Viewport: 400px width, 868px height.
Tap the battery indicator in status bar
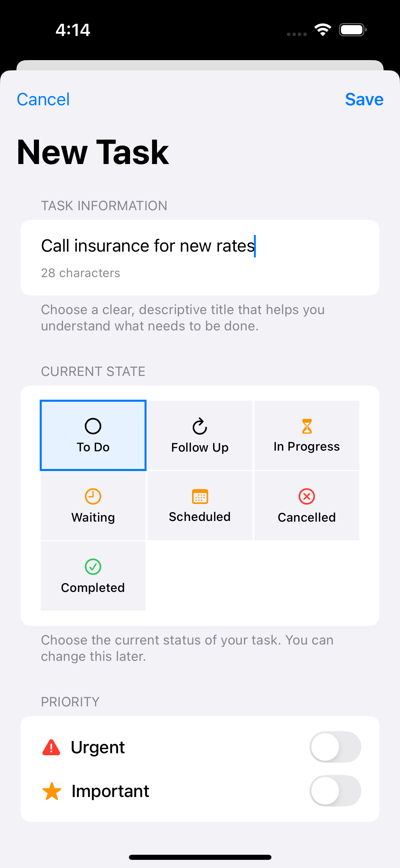pos(353,30)
